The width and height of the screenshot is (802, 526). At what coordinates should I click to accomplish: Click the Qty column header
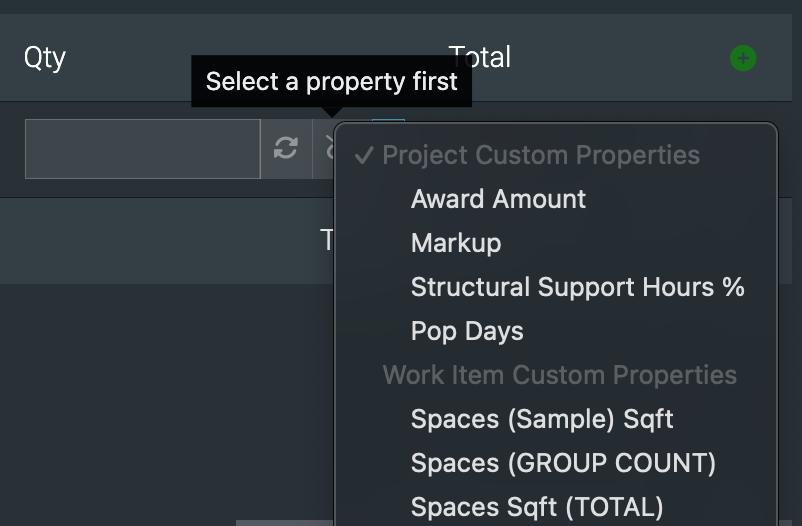point(44,57)
